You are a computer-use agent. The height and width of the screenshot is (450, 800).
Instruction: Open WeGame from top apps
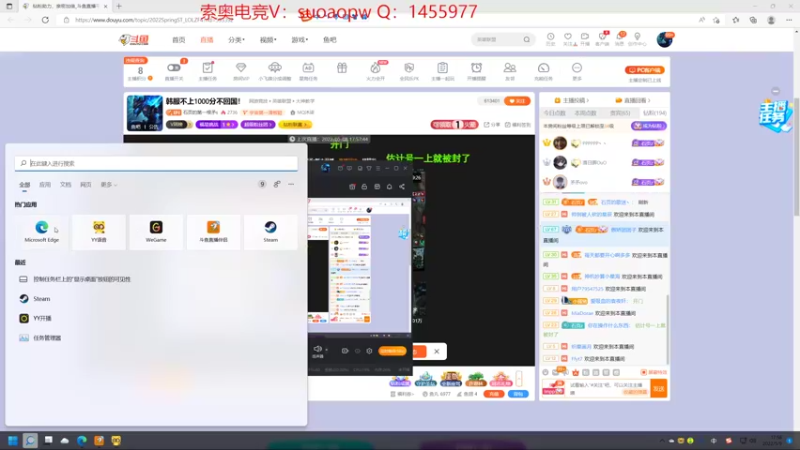[x=156, y=232]
